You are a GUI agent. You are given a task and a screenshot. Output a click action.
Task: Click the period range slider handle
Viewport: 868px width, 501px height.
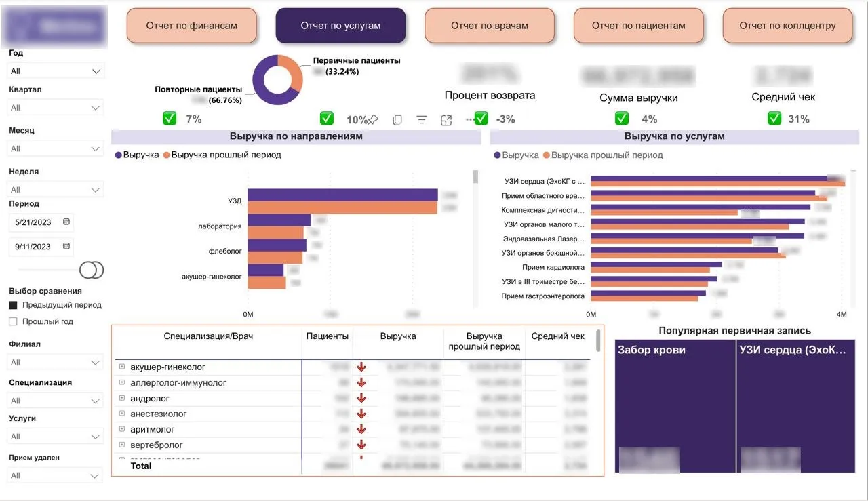tap(92, 270)
